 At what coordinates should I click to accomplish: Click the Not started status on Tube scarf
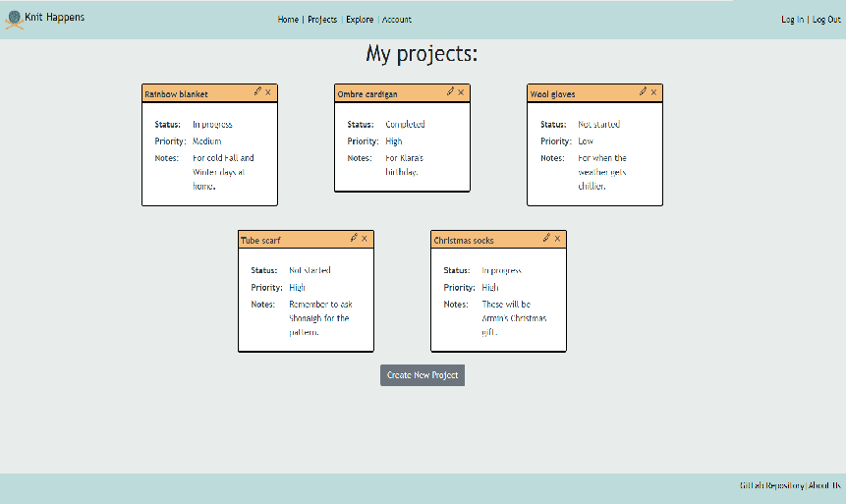(310, 270)
